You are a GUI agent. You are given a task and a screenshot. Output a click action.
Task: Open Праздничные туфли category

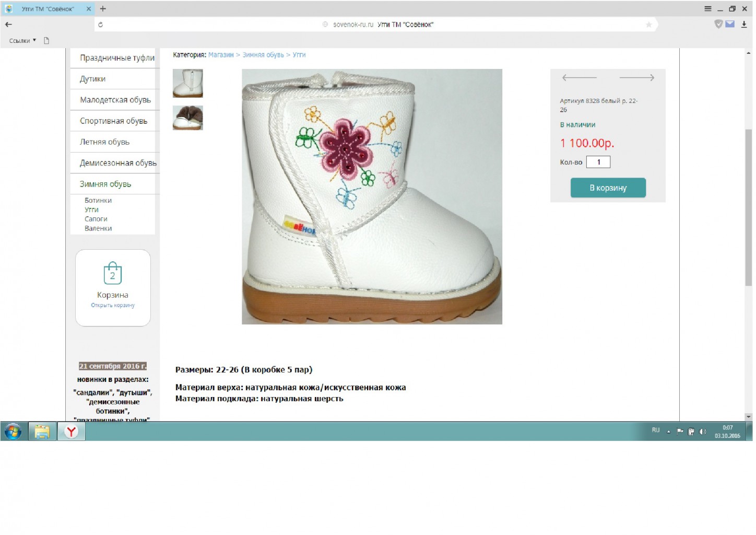(x=117, y=58)
